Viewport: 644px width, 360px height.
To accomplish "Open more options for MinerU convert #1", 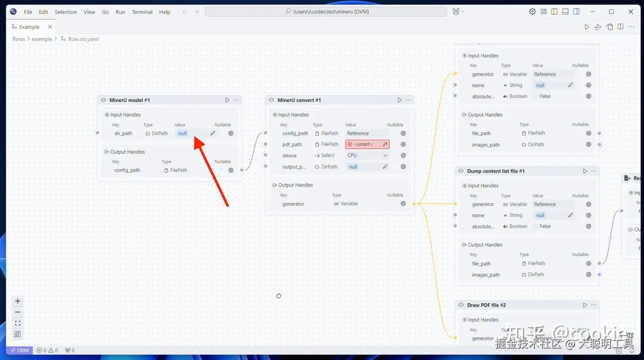I will click(408, 100).
